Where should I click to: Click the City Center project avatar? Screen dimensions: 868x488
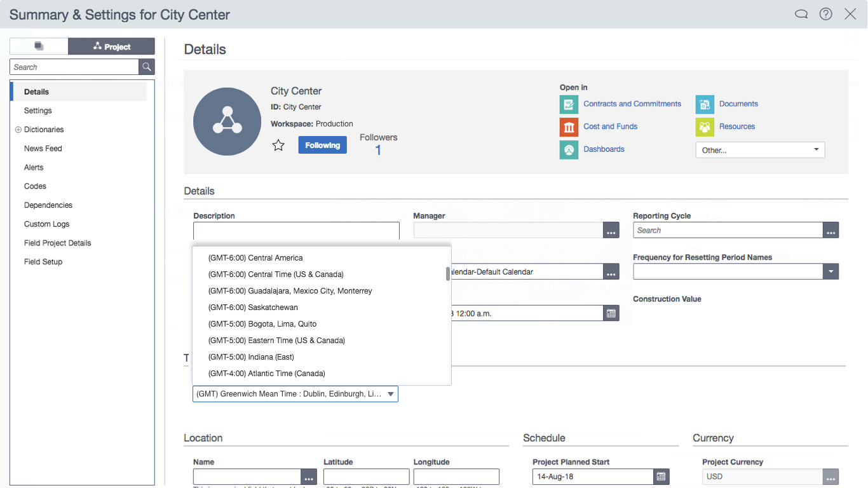[x=227, y=121]
